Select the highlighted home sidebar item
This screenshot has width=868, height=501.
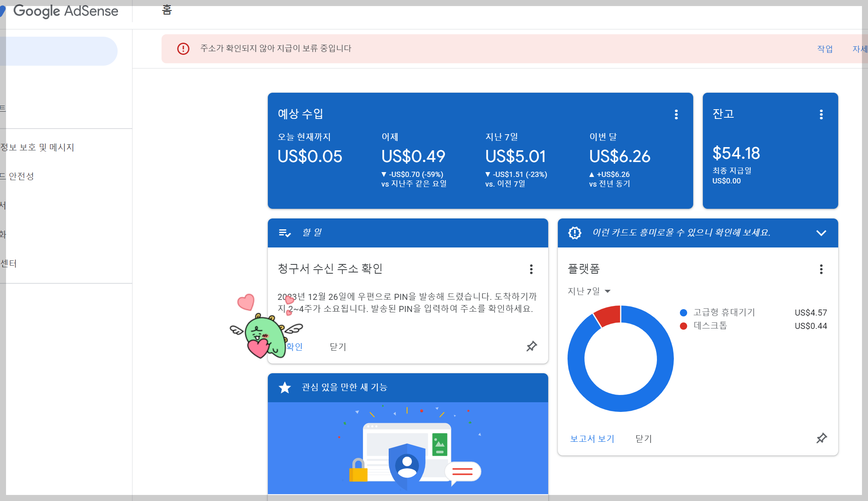58,51
